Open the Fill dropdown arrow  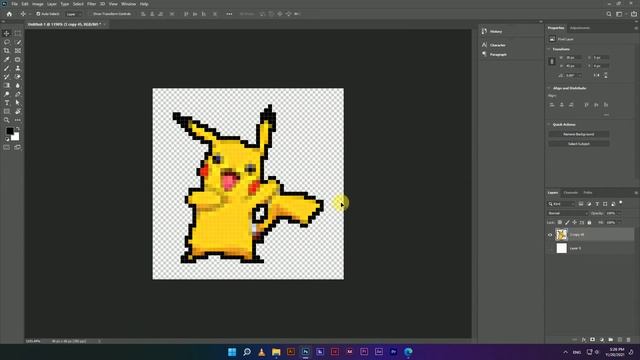pyautogui.click(x=619, y=222)
